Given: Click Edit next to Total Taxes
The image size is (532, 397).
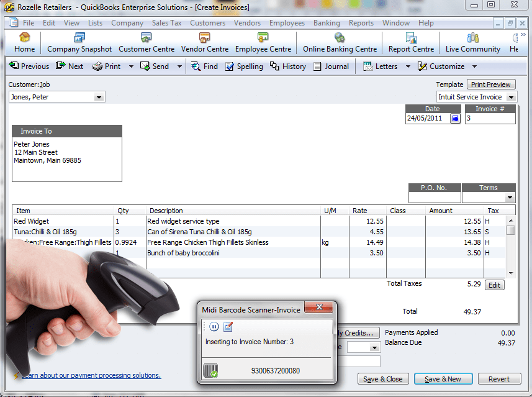Looking at the screenshot, I should 494,285.
